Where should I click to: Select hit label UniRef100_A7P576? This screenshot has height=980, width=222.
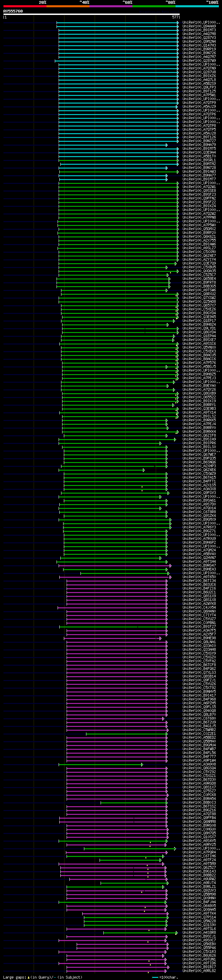coord(199,363)
